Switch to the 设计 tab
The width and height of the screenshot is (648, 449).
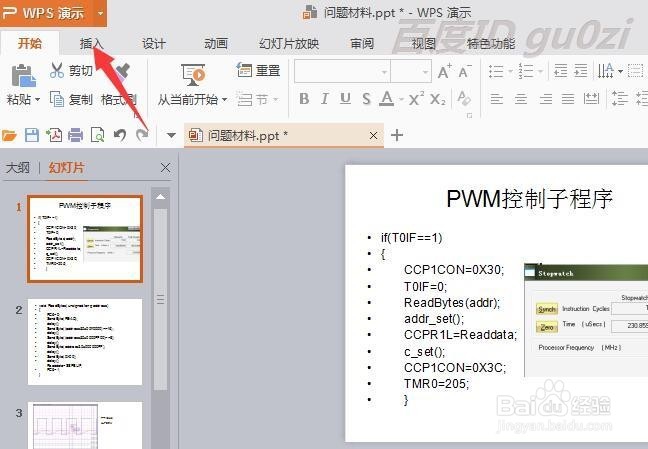coord(154,43)
